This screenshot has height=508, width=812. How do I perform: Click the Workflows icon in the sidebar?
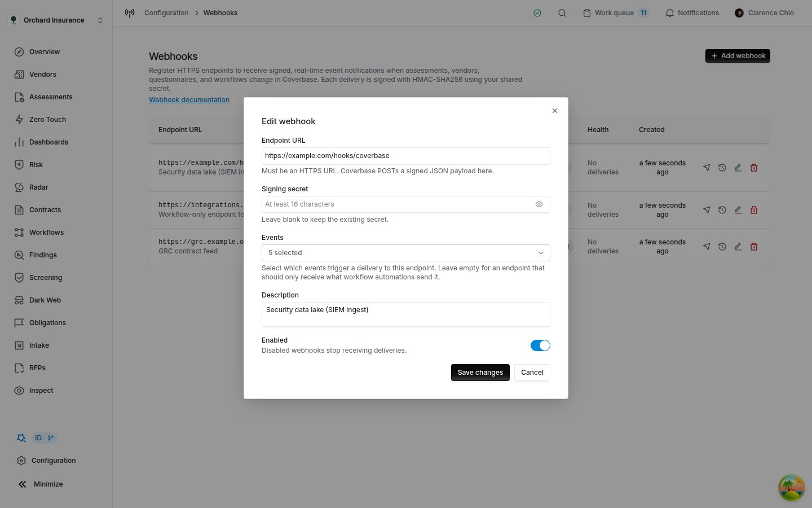[19, 233]
